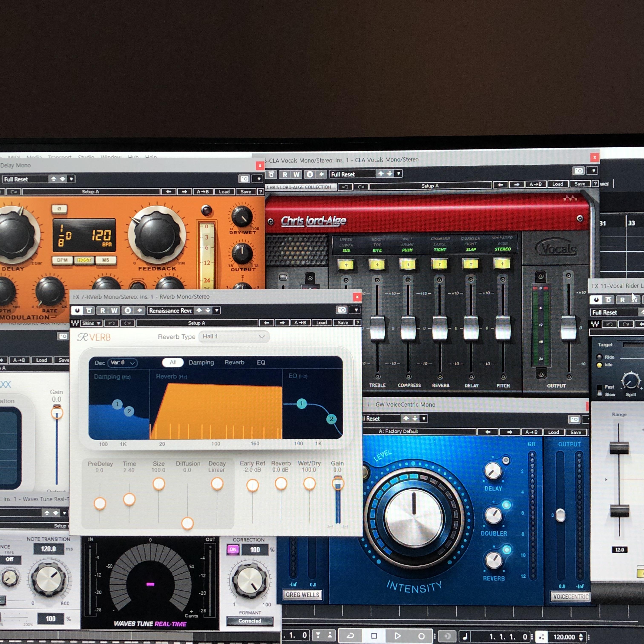
Task: Select HOST sync mode in delay plugin
Action: point(84,260)
